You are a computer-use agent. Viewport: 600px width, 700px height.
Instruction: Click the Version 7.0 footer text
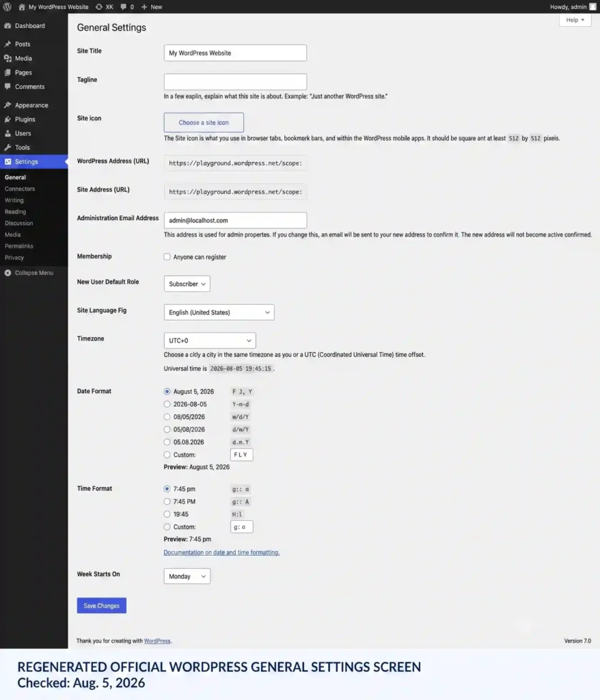pyautogui.click(x=577, y=641)
